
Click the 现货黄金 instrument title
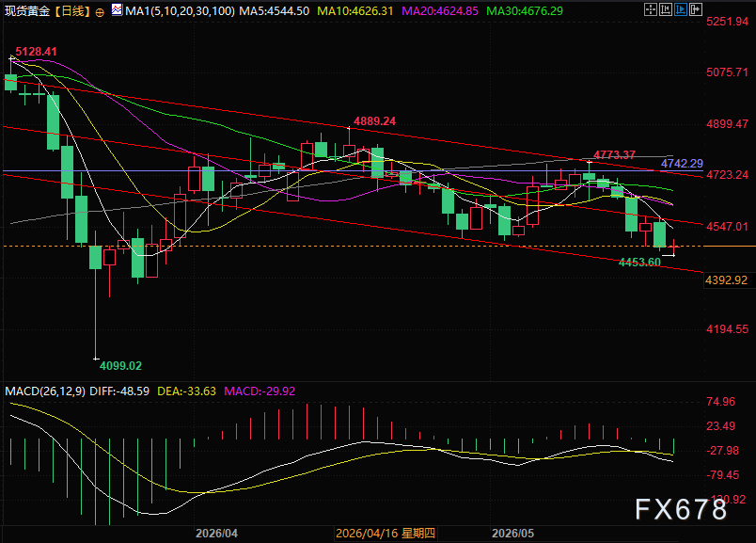[x=27, y=11]
